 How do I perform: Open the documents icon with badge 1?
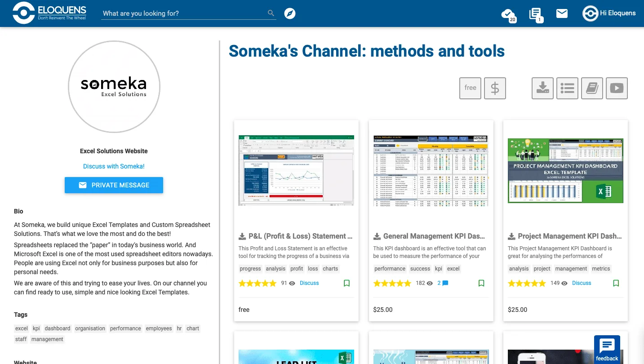(536, 15)
